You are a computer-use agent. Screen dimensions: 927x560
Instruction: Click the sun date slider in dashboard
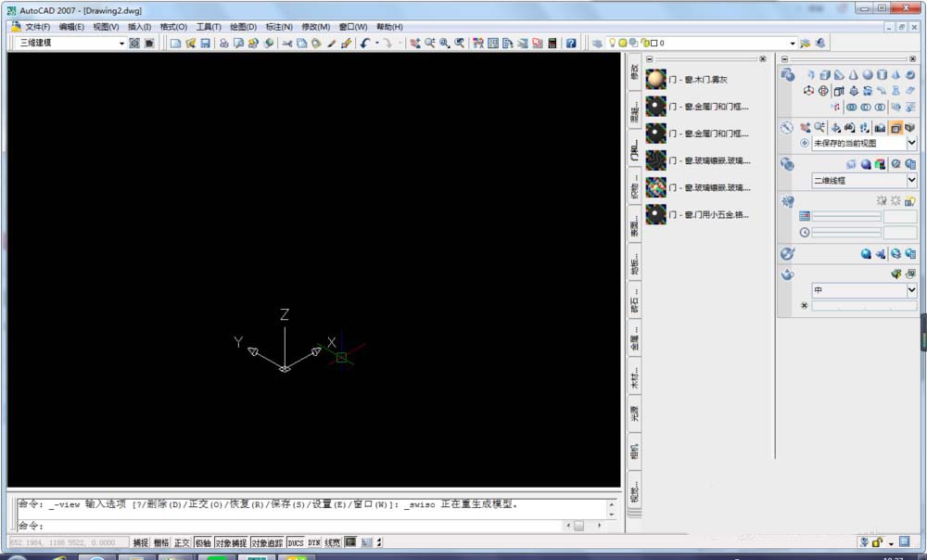[846, 216]
